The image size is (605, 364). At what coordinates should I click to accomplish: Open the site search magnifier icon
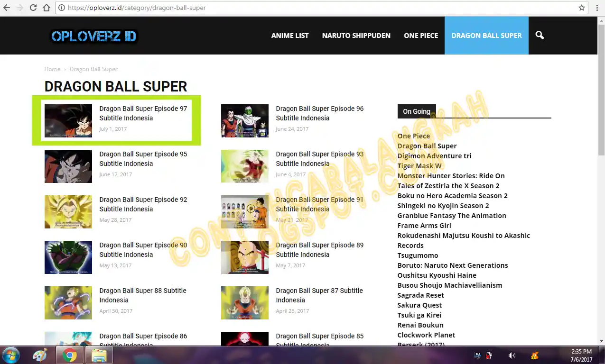(x=540, y=35)
